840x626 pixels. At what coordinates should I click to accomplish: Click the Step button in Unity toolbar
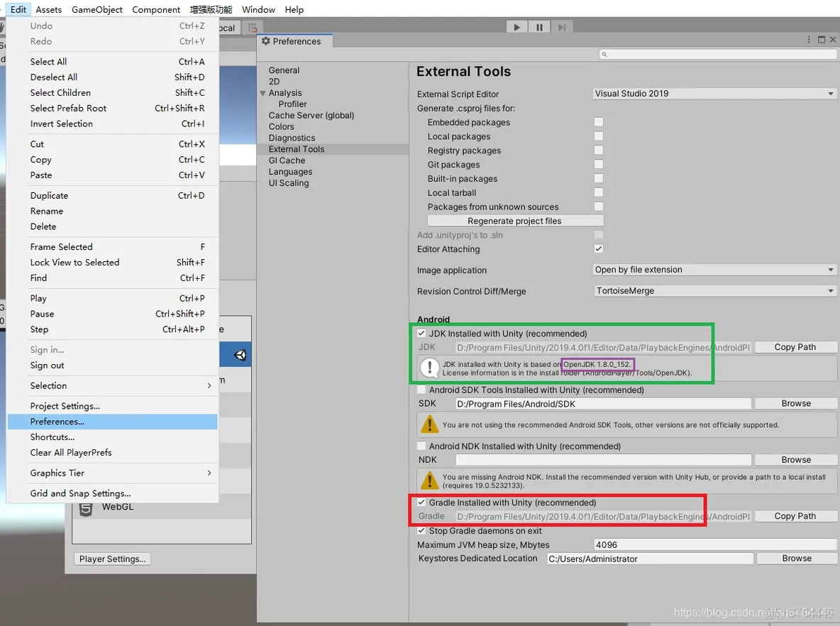point(561,27)
